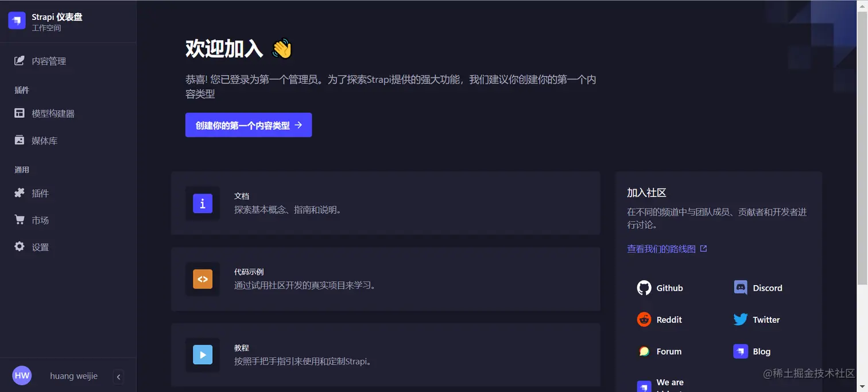Click the Discord icon
Image resolution: width=868 pixels, height=392 pixels.
pyautogui.click(x=741, y=288)
